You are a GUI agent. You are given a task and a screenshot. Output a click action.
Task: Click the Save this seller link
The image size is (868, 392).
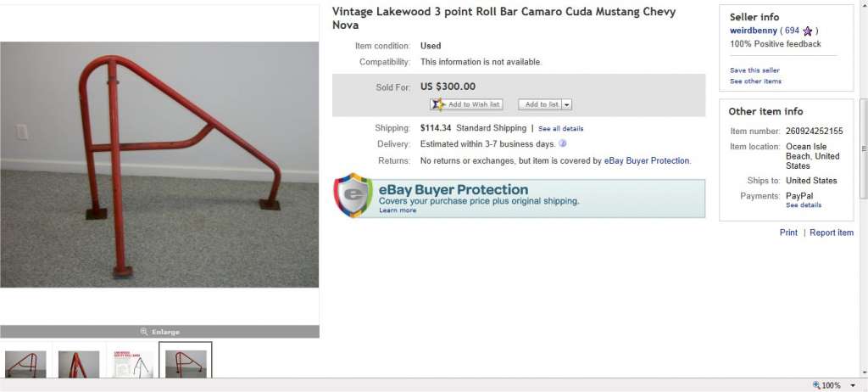[754, 70]
